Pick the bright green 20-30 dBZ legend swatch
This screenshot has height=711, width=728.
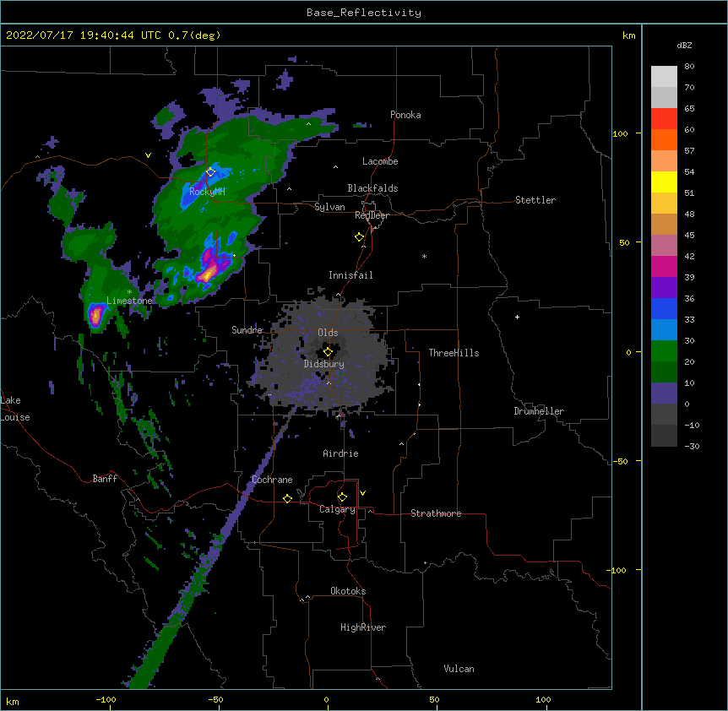point(664,351)
